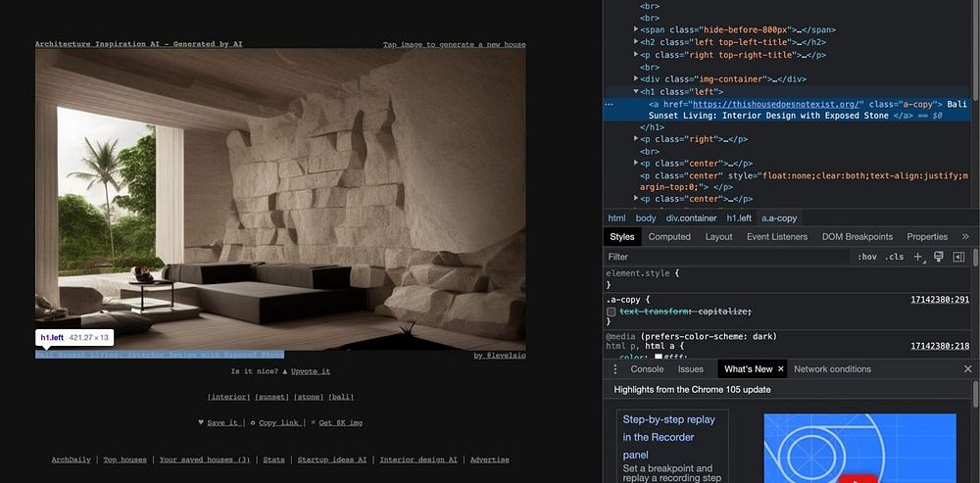Switch to the Console drawer tab
The width and height of the screenshot is (980, 483).
[647, 369]
